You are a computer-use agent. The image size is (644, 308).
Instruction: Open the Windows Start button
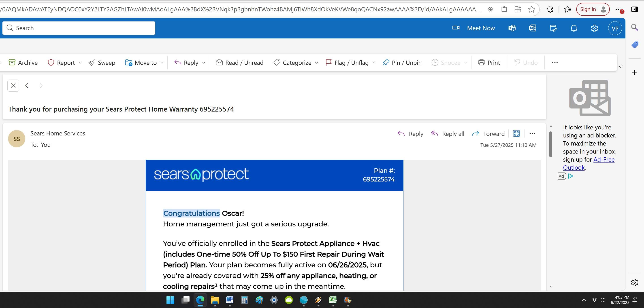(170, 300)
